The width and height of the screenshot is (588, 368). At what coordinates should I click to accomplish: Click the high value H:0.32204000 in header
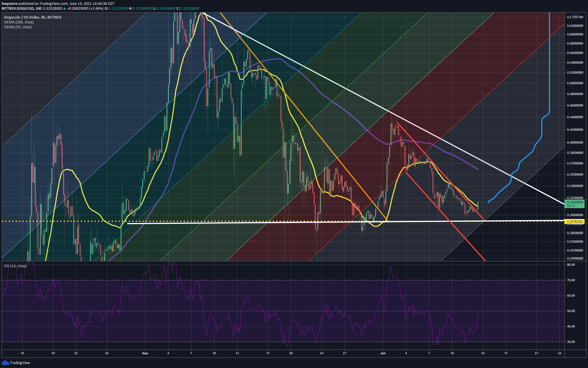click(x=140, y=9)
